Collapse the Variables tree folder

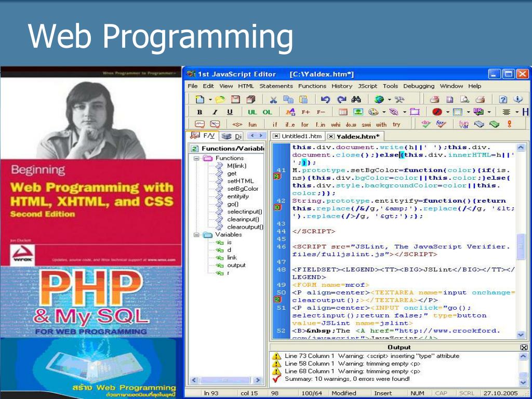tap(196, 235)
